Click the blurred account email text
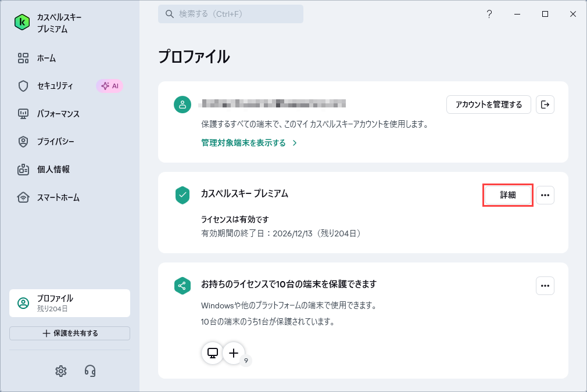The height and width of the screenshot is (392, 587). pos(272,103)
